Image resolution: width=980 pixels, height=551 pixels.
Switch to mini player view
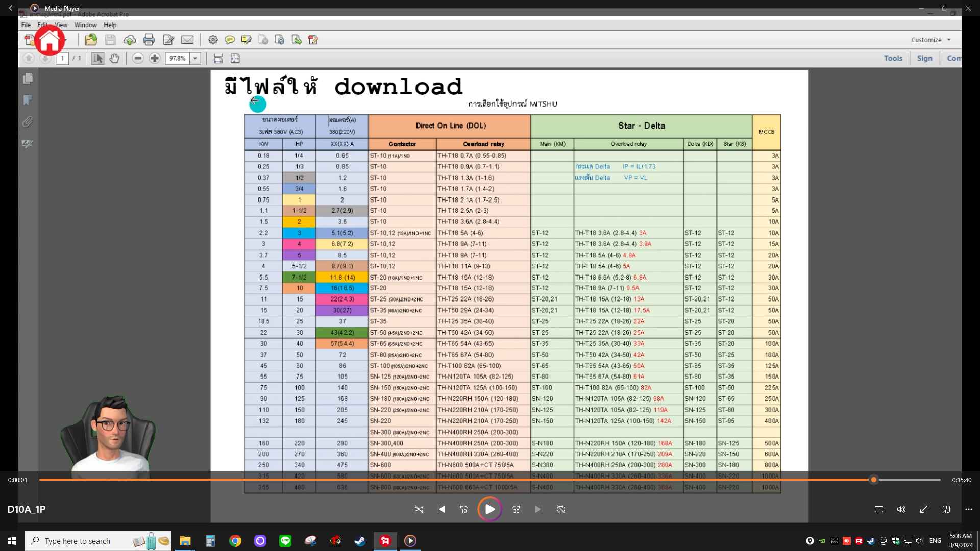tap(946, 509)
